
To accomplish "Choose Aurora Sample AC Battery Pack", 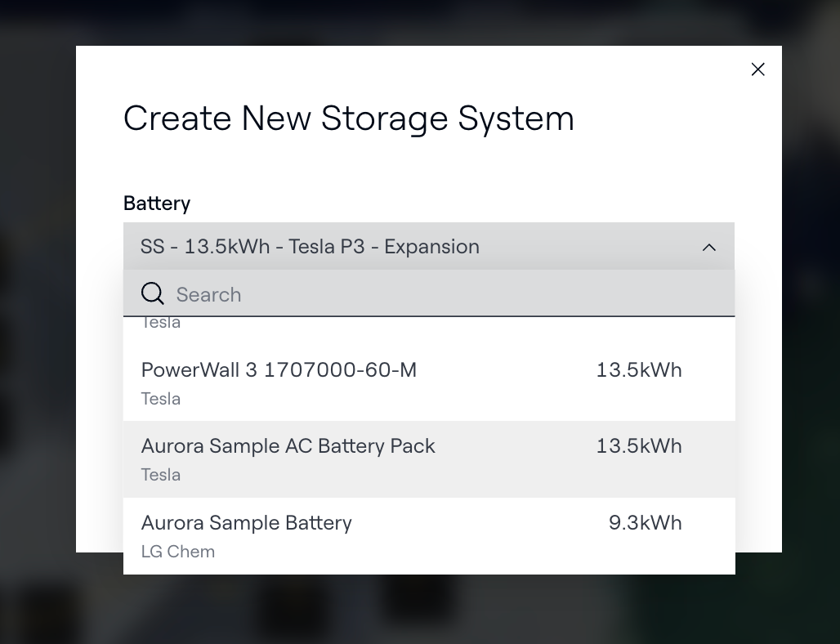I will (x=288, y=446).
